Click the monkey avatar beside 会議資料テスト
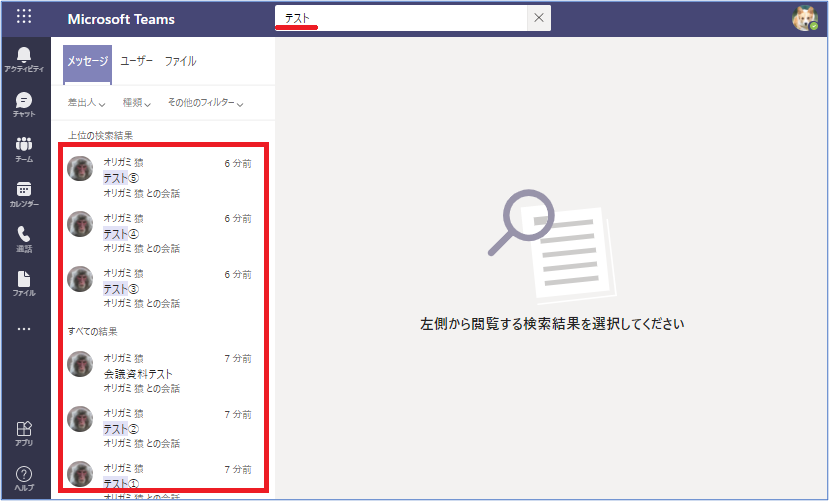This screenshot has width=829, height=501. (80, 364)
